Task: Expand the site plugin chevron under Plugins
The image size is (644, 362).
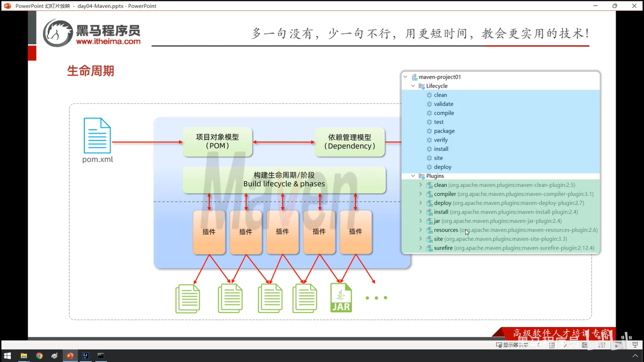Action: 421,239
